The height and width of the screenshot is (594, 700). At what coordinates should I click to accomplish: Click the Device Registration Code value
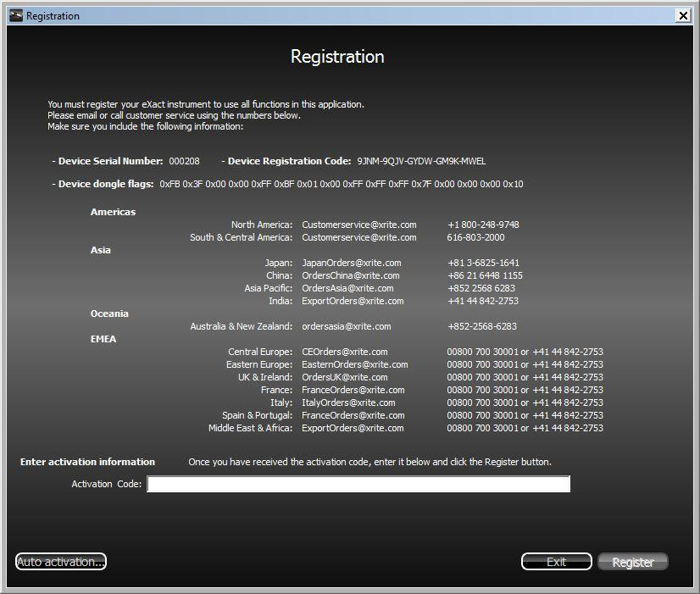tap(421, 161)
